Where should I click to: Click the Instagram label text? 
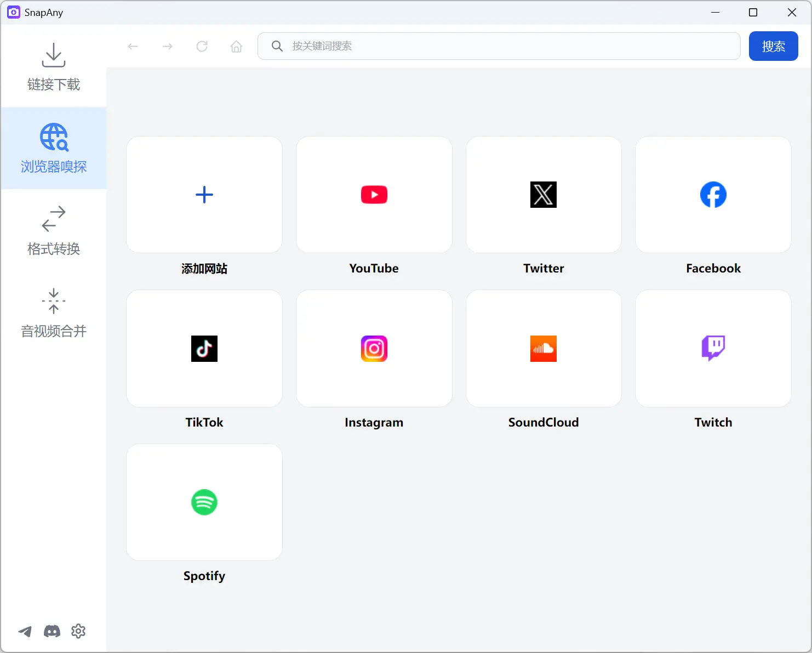(x=374, y=423)
